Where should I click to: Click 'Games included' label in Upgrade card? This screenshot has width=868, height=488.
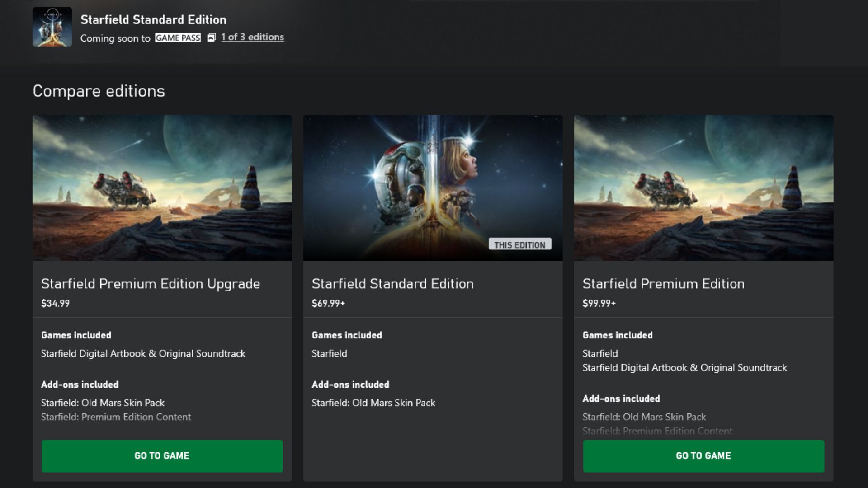pyautogui.click(x=76, y=335)
